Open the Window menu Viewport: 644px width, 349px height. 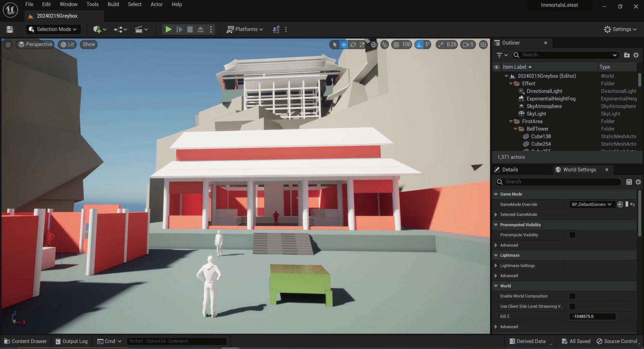coord(68,4)
